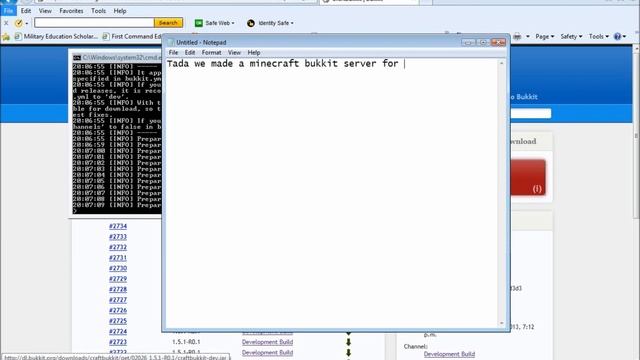Image resolution: width=640 pixels, height=360 pixels.
Task: Open the Page dropdown in IE
Action: [545, 36]
